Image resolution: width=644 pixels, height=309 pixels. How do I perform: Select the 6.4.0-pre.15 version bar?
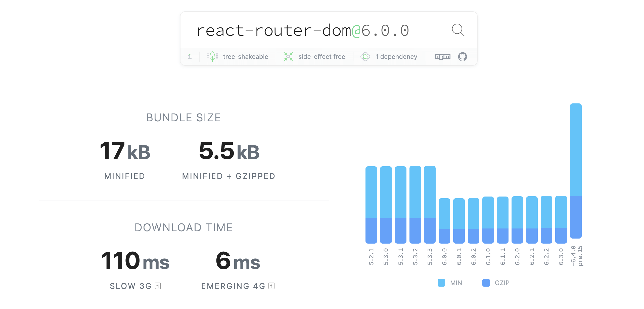[x=576, y=171]
